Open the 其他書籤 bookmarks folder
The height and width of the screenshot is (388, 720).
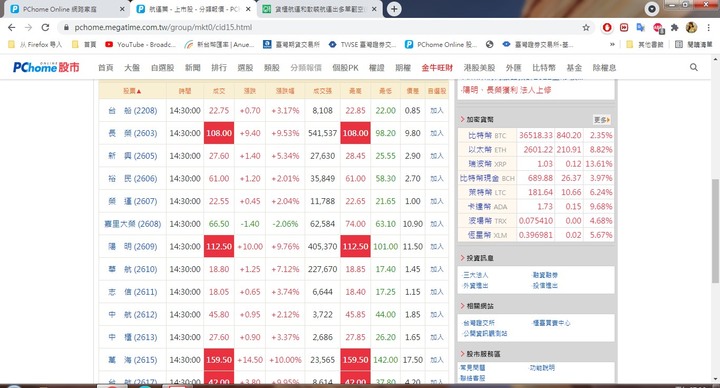(645, 45)
